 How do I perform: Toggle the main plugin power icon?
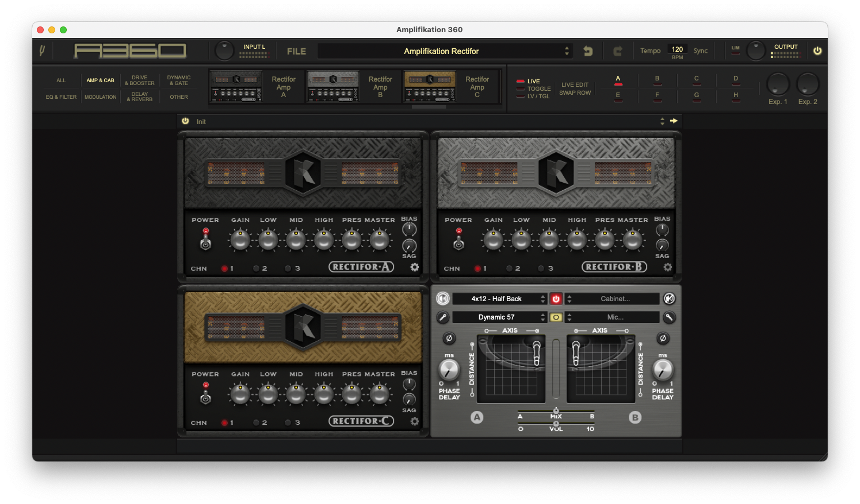coord(817,51)
